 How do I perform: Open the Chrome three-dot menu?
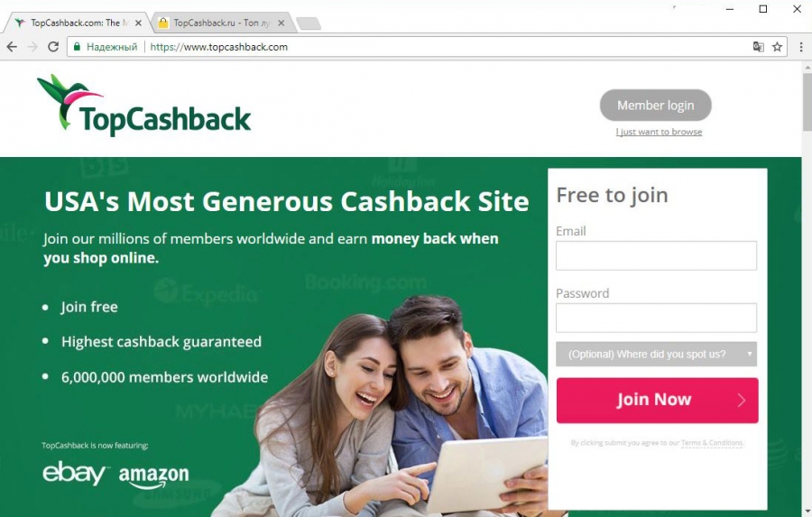click(800, 47)
